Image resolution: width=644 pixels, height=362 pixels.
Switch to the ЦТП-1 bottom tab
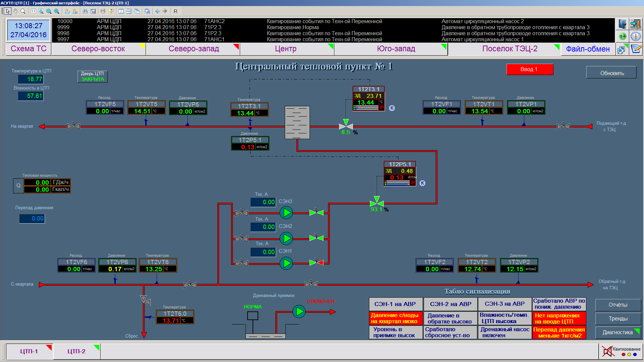[29, 351]
